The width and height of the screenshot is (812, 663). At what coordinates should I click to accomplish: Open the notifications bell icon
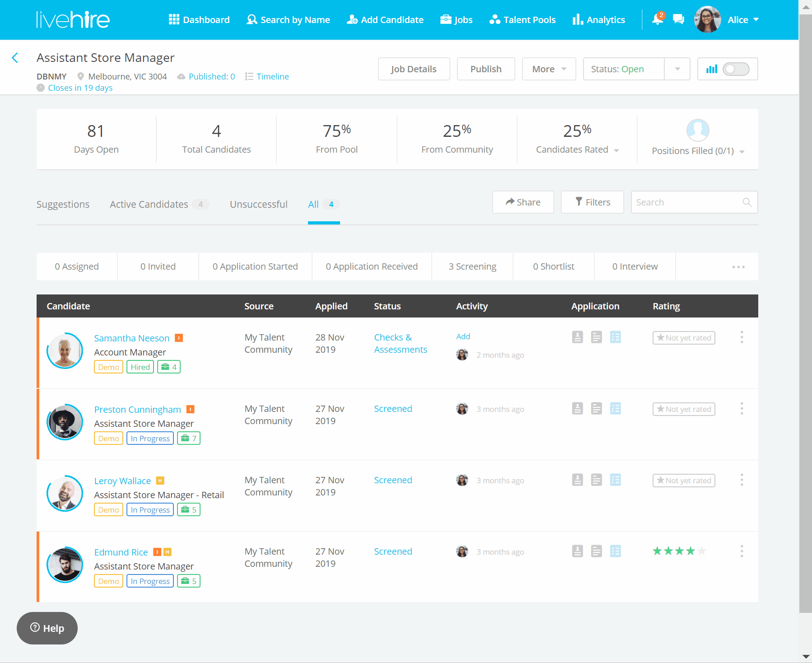pos(658,19)
